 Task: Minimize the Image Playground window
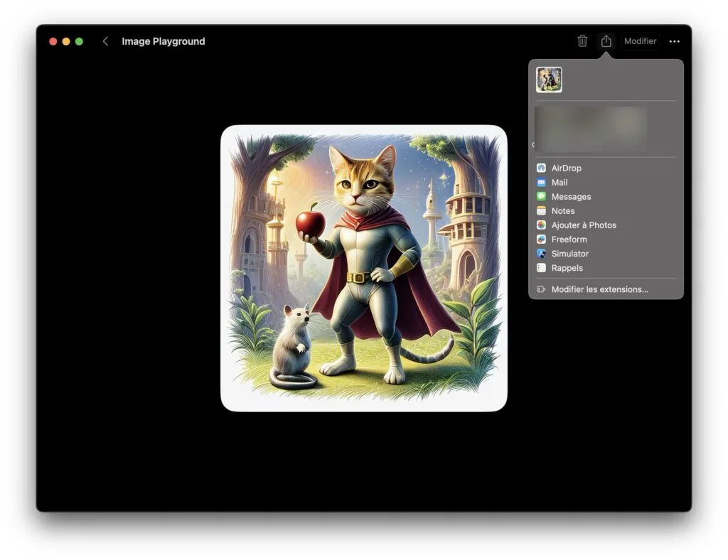pyautogui.click(x=65, y=41)
